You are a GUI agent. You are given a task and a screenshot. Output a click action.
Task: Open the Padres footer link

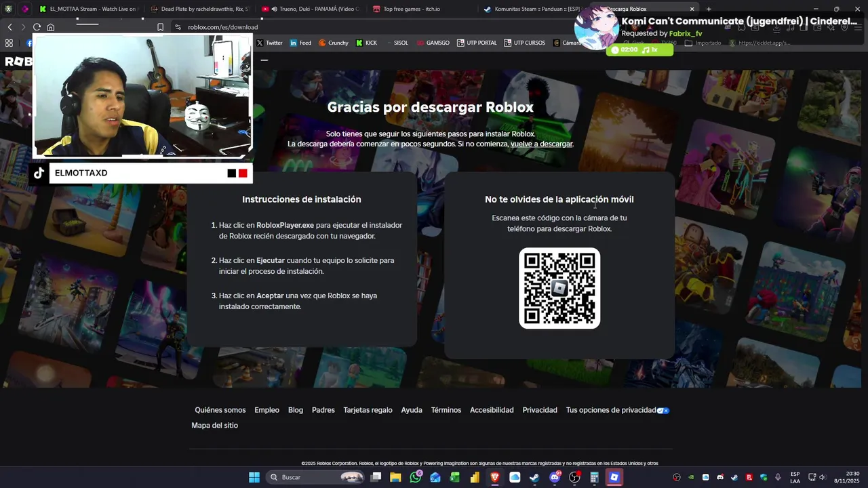pos(323,410)
